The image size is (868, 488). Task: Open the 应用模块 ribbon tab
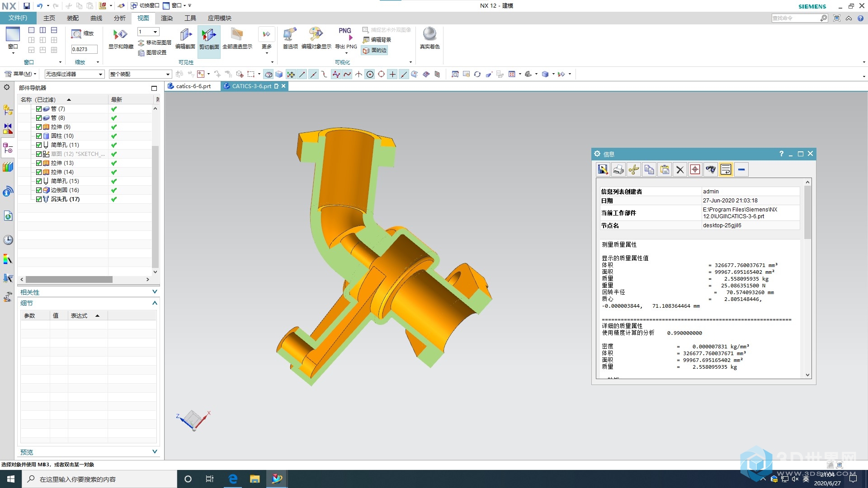point(220,18)
